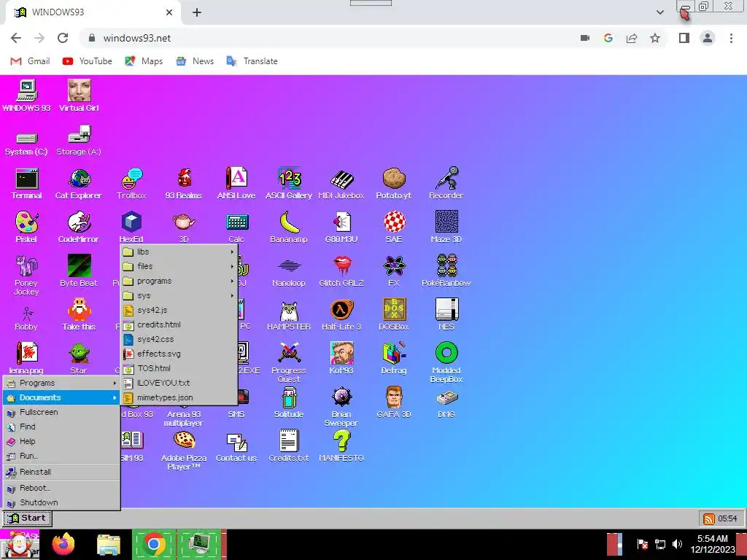Image resolution: width=747 pixels, height=560 pixels.
Task: Open credits.html file entry
Action: click(x=179, y=324)
